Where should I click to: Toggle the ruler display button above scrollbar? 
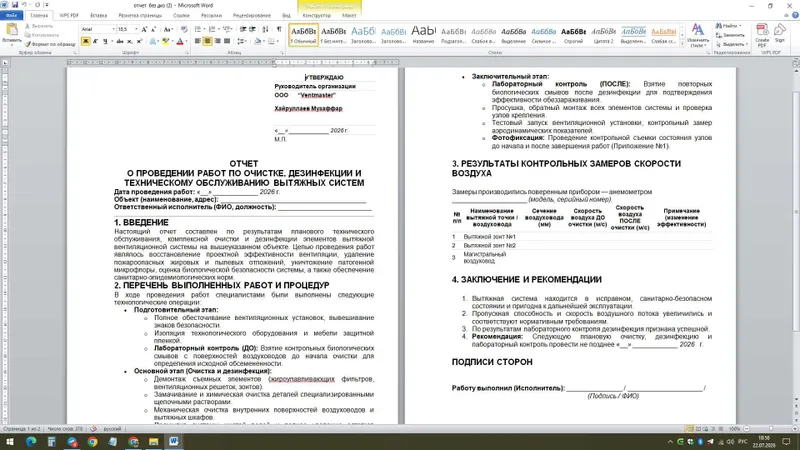795,63
